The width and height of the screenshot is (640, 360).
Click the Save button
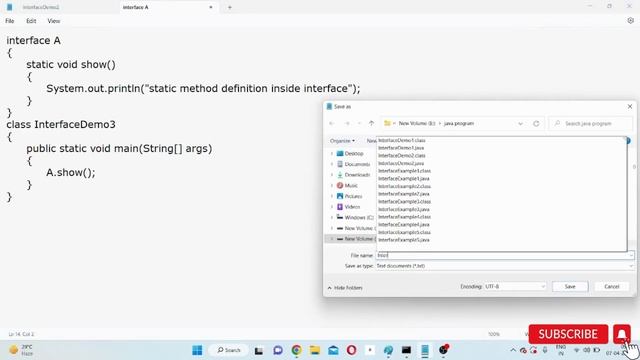(570, 287)
